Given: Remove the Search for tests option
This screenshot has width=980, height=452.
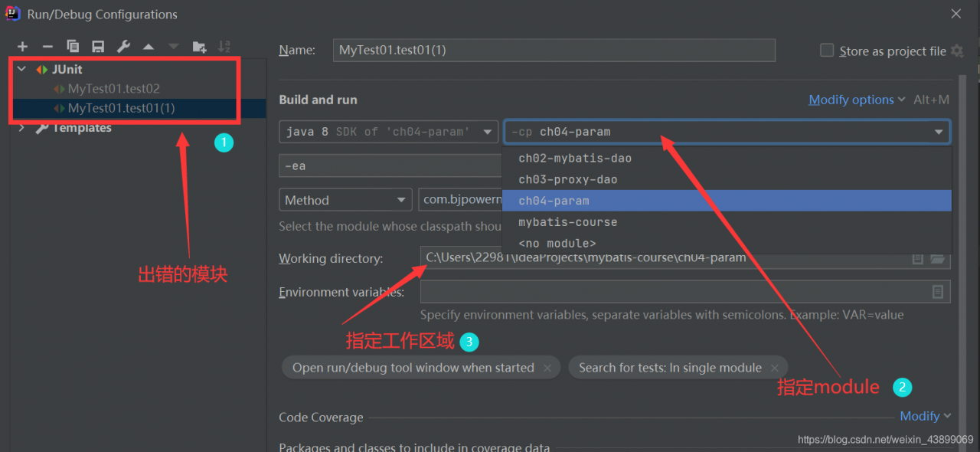Looking at the screenshot, I should click(774, 367).
